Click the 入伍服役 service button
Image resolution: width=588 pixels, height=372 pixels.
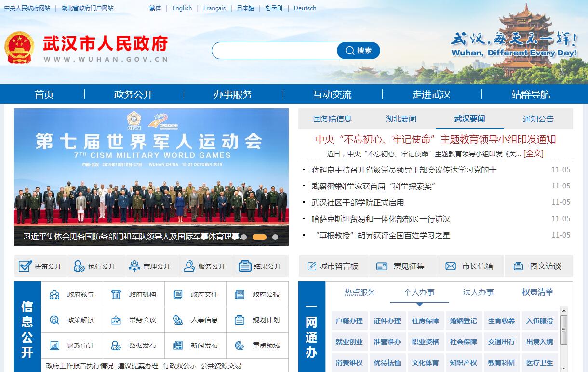540,321
